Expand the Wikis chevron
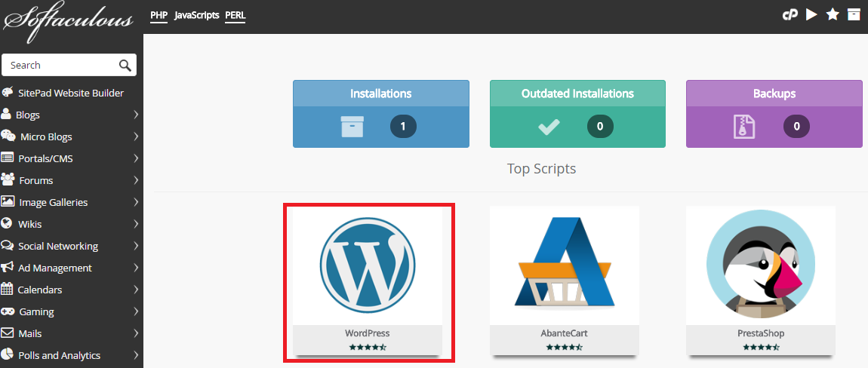Viewport: 868px width, 368px height. (x=136, y=224)
